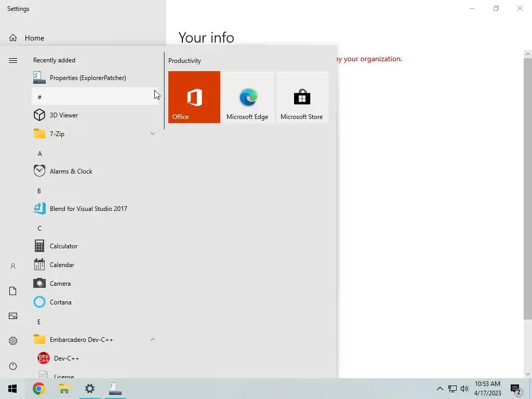Open the Microsoft Edge tile
Screen dimensions: 532x399
point(248,97)
